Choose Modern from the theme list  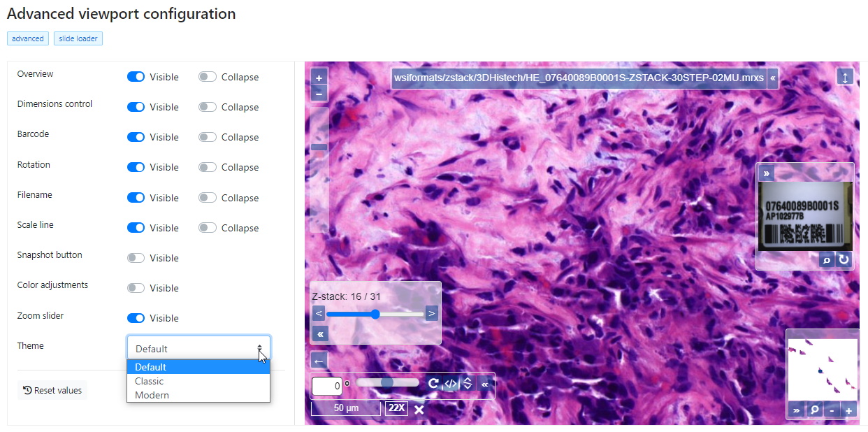pos(152,395)
